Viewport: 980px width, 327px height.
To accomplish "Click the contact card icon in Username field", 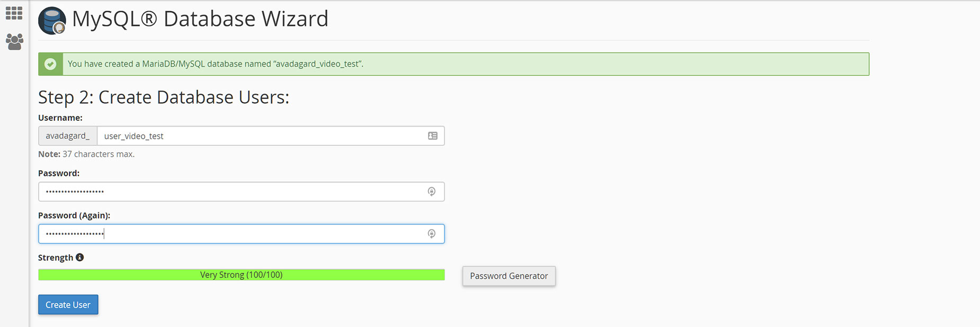I will coord(433,136).
